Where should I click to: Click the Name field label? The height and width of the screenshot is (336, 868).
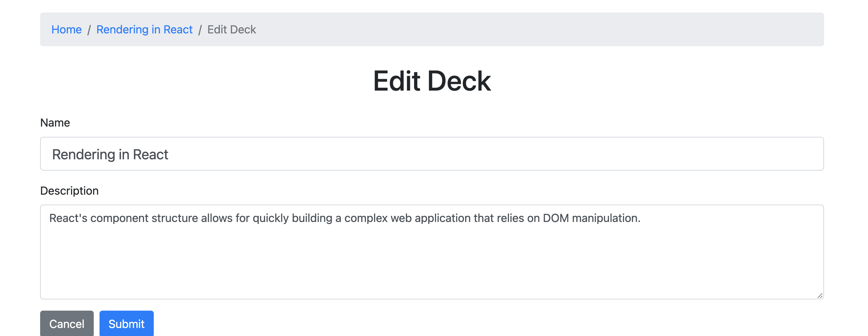[x=55, y=123]
